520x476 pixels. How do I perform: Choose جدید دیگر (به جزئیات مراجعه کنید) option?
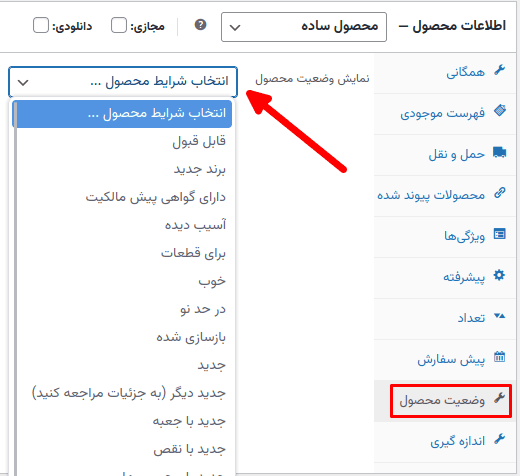click(x=122, y=394)
